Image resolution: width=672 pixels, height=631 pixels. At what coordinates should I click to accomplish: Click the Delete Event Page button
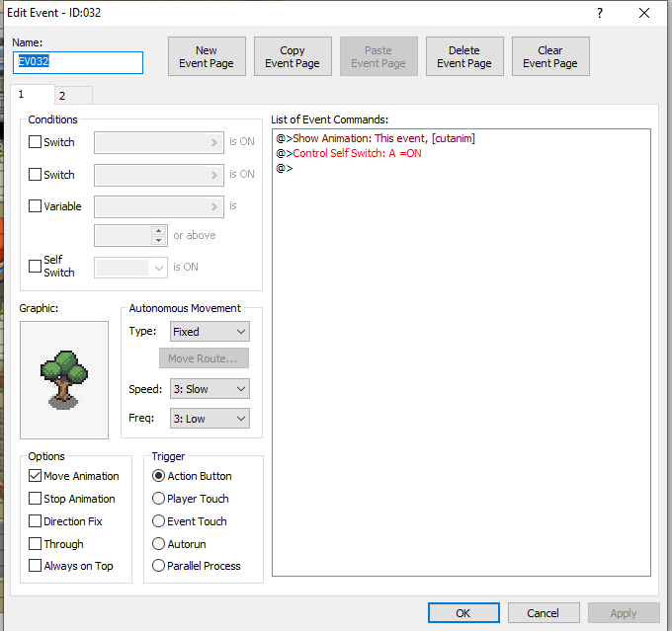click(x=464, y=57)
